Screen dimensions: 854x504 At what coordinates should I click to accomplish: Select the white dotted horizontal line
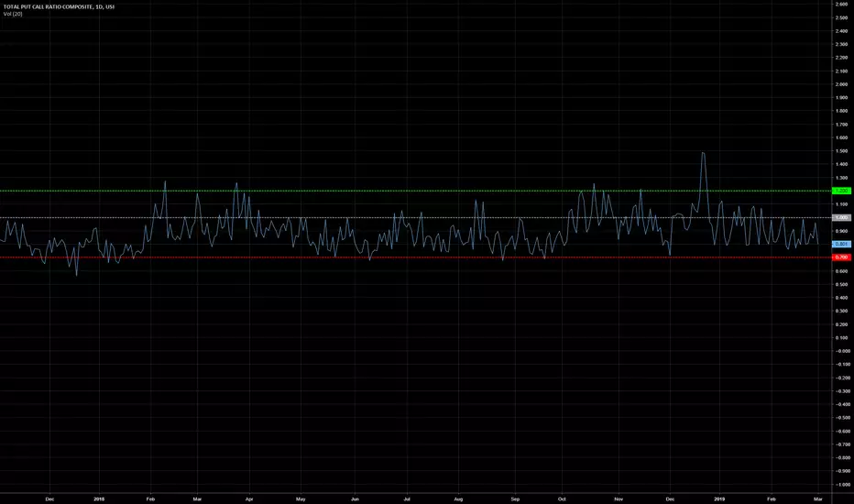tap(416, 217)
